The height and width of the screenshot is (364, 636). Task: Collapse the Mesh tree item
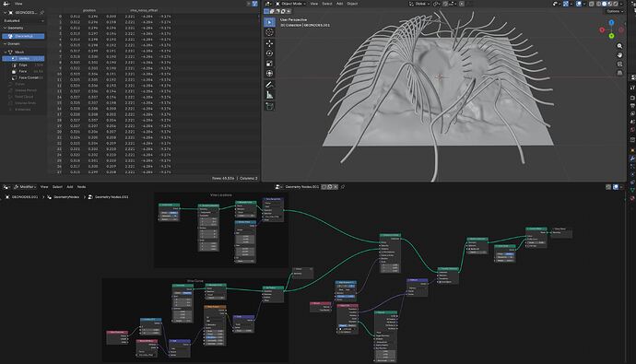6,53
